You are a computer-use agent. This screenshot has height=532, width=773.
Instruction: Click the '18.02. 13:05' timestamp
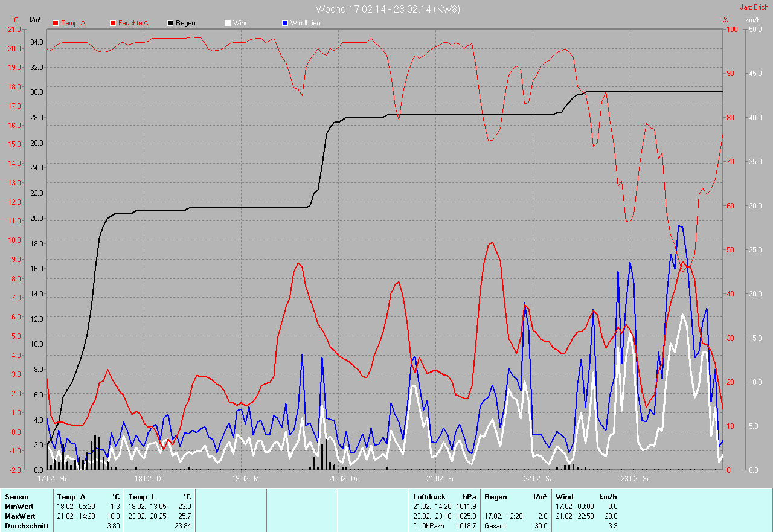(x=147, y=507)
